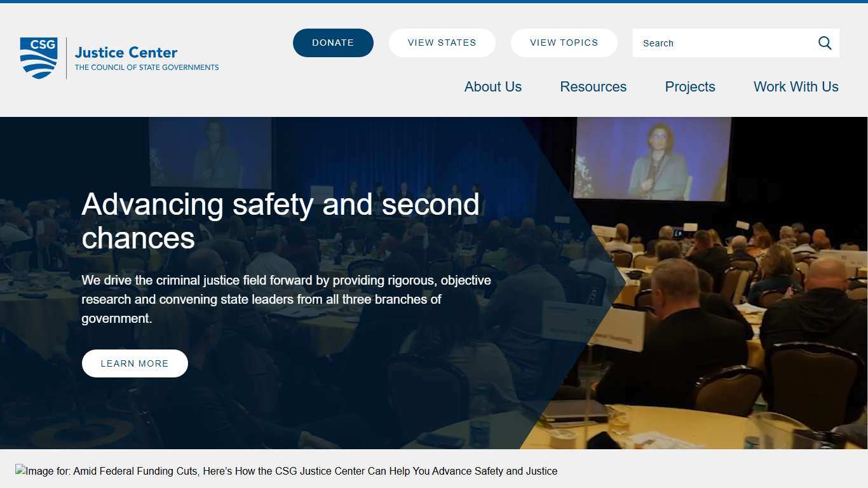Viewport: 868px width, 488px height.
Task: Click 'The Council of State Governments' tagline
Action: click(x=147, y=67)
